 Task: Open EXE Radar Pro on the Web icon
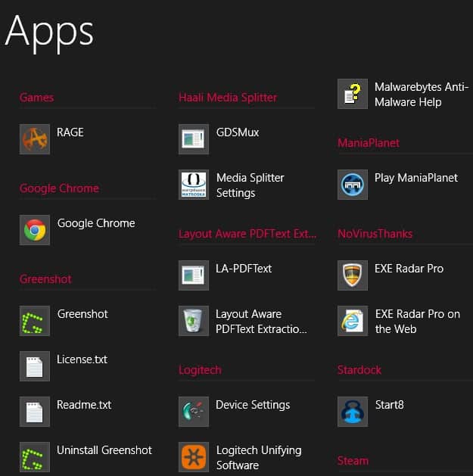click(353, 321)
